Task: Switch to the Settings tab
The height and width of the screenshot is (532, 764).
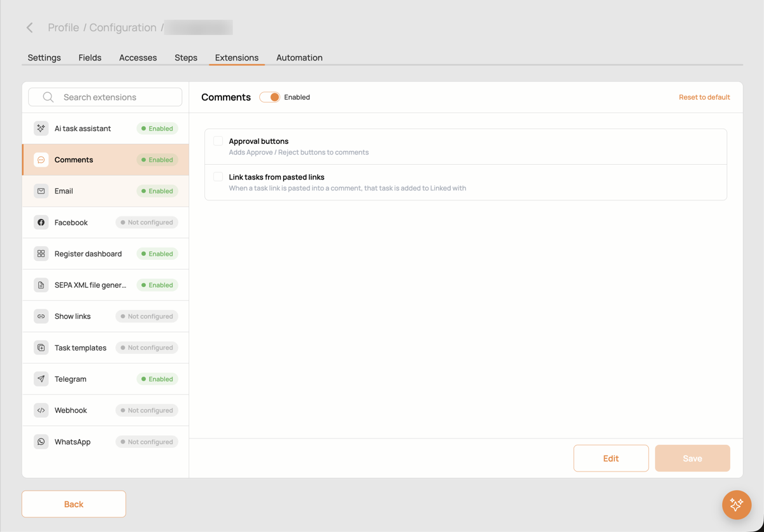Action: pos(45,57)
